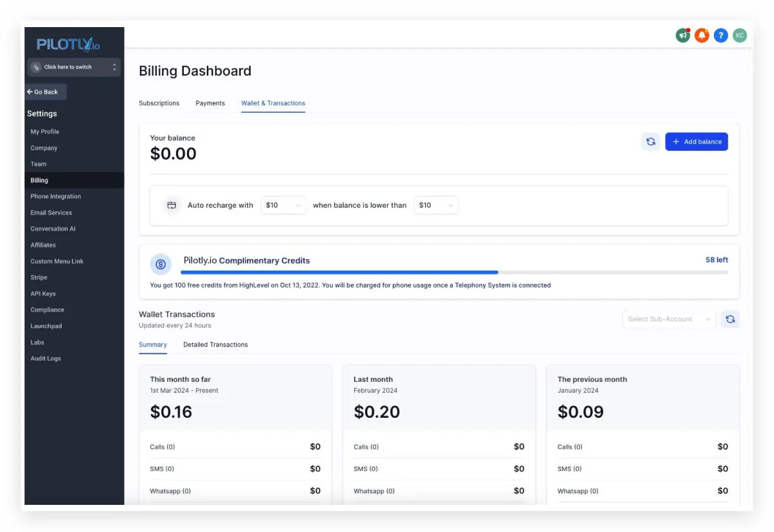Open the balance threshold dropdown
Viewport: 774px width, 532px height.
coord(436,205)
